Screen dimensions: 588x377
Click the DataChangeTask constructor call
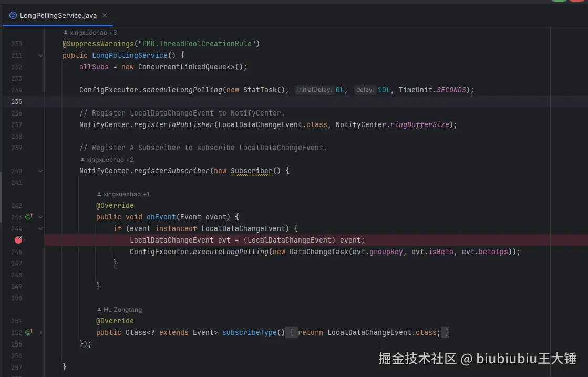319,252
